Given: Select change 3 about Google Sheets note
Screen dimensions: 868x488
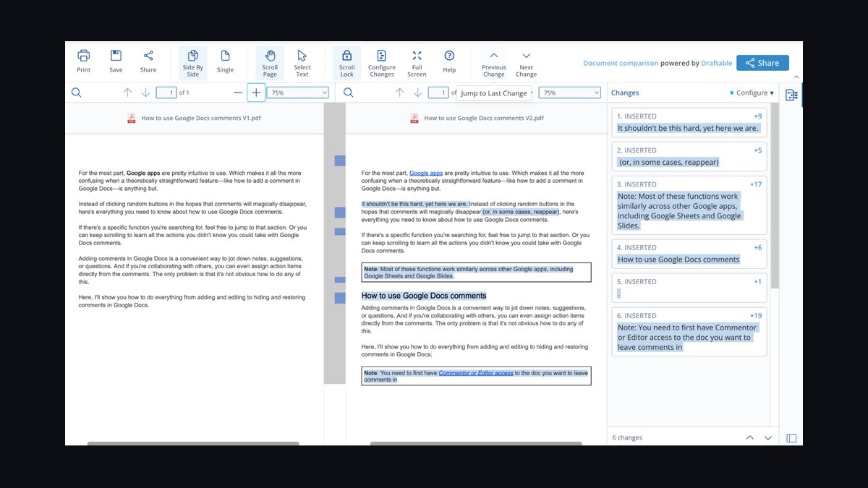Looking at the screenshot, I should [x=689, y=205].
